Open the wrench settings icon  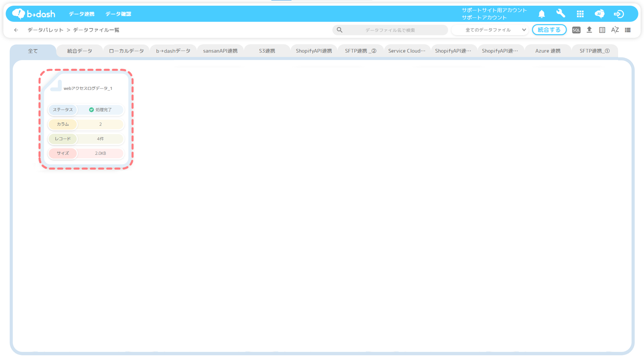tap(561, 14)
